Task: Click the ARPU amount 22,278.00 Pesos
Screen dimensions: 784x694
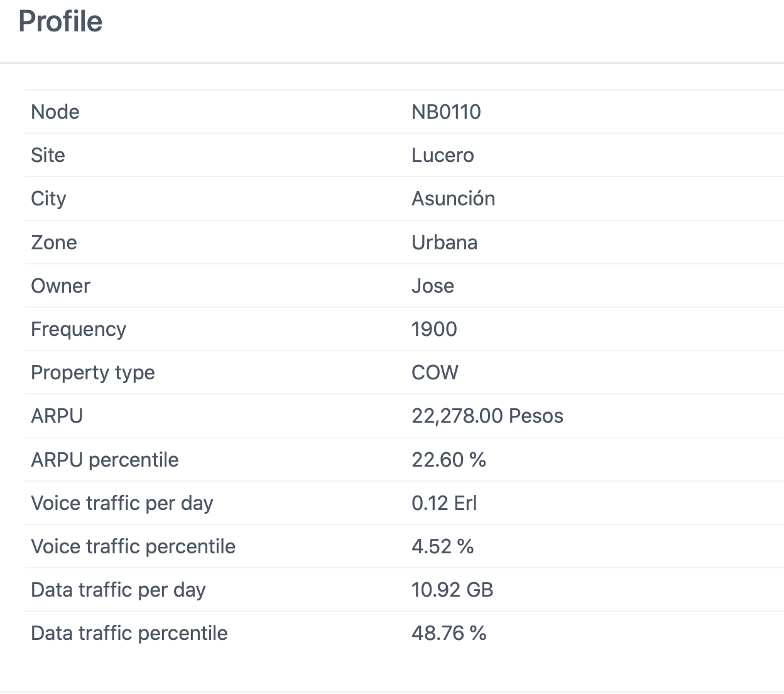Action: point(487,416)
